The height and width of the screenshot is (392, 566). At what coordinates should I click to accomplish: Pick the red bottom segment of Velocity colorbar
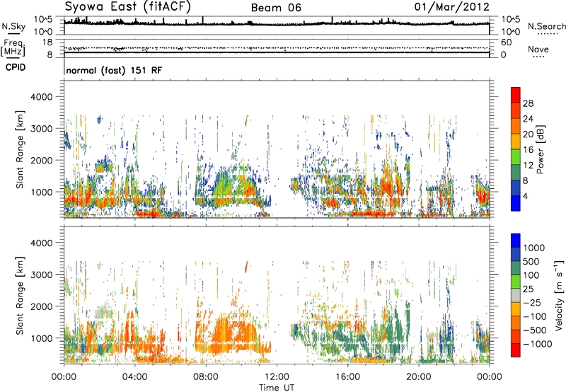pyautogui.click(x=516, y=350)
